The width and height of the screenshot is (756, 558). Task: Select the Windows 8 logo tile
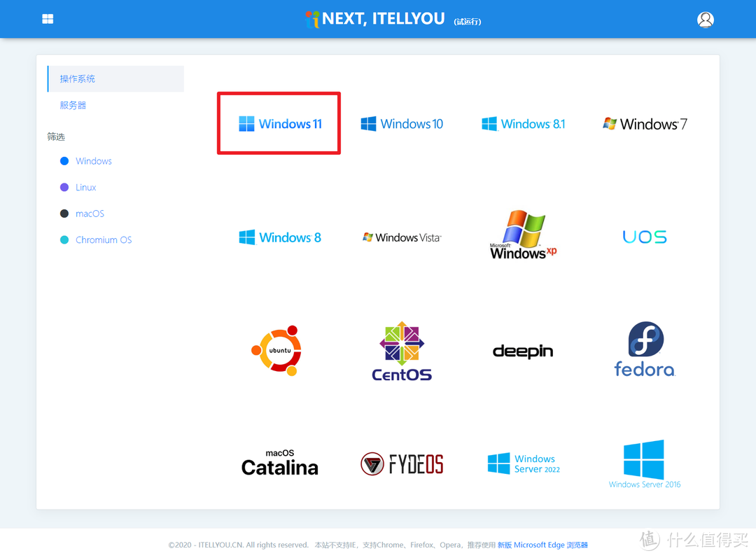280,237
